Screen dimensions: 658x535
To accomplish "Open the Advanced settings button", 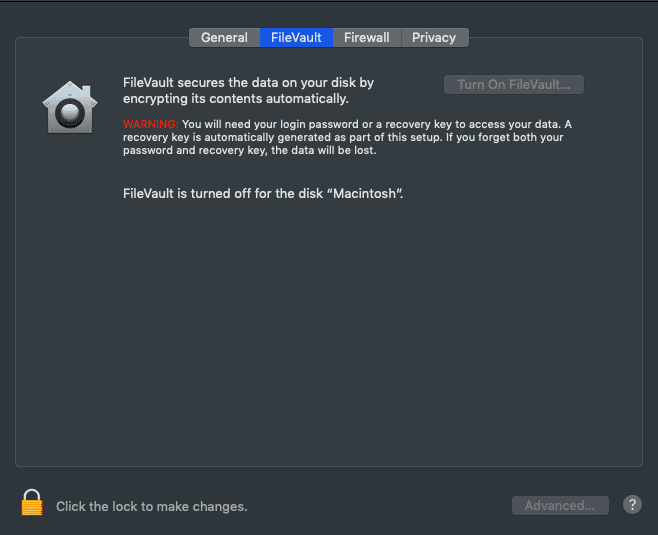I will (x=560, y=506).
